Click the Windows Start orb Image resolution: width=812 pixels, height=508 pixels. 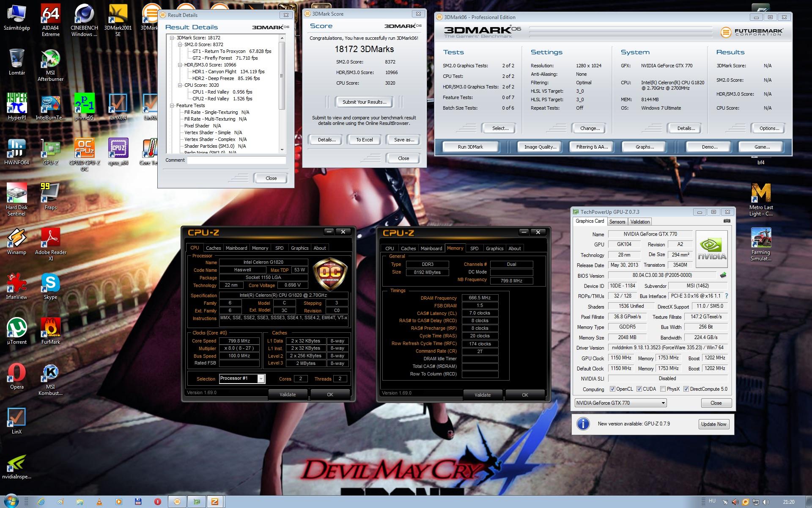tap(11, 501)
